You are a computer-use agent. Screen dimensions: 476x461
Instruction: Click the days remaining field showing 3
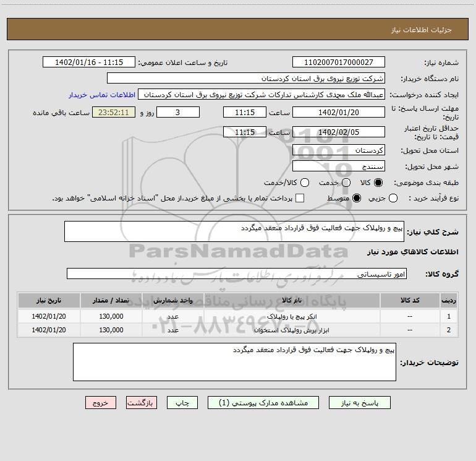click(x=178, y=112)
